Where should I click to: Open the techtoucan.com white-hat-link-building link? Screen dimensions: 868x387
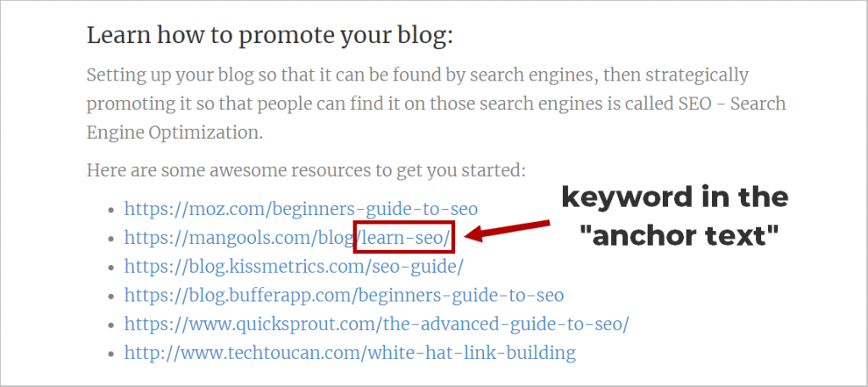350,352
